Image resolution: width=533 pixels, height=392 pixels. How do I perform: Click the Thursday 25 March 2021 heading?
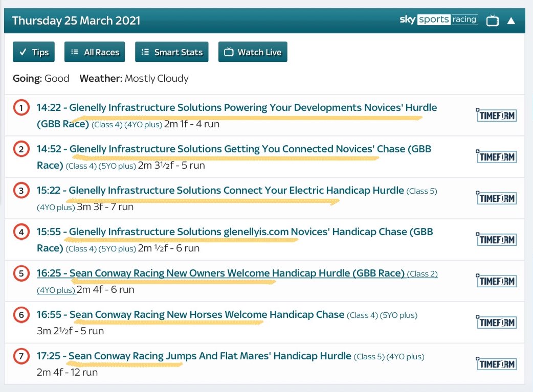pyautogui.click(x=76, y=21)
